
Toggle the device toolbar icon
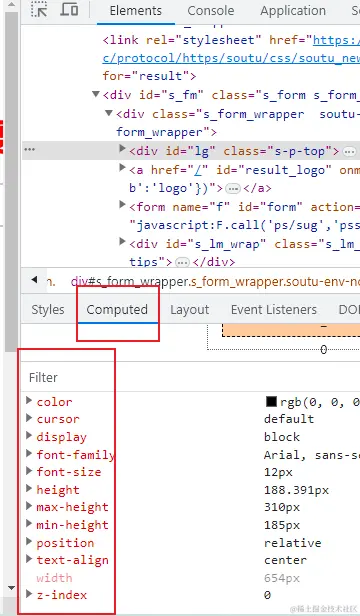tap(69, 9)
